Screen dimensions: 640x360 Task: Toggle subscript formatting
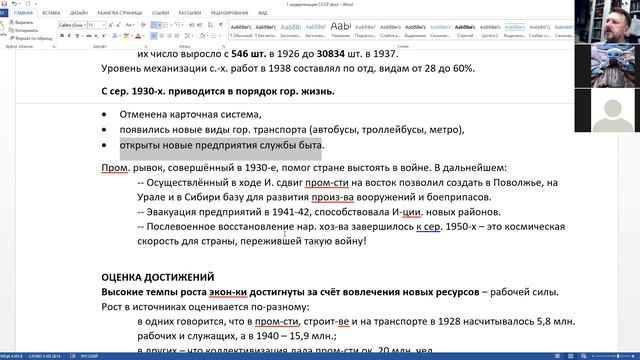coord(96,36)
